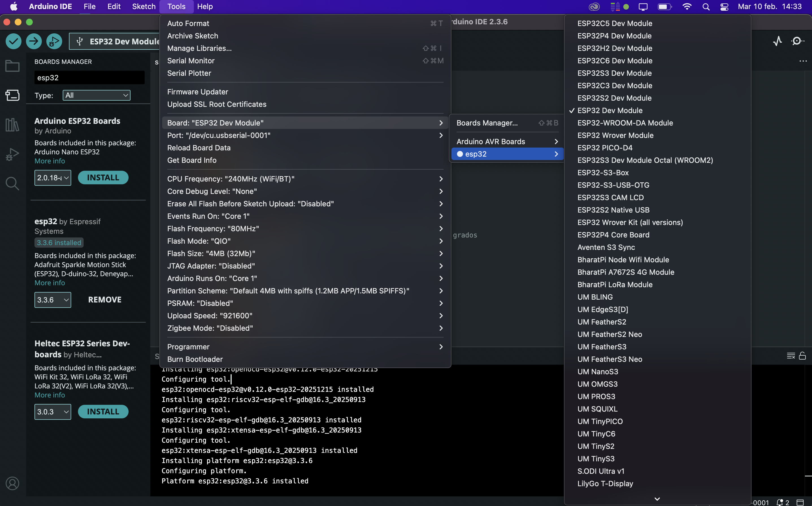Start the Debug toolbar button

[x=54, y=41]
